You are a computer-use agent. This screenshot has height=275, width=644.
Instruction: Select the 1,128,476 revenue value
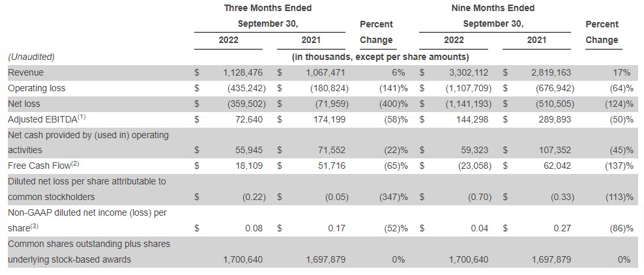click(242, 72)
